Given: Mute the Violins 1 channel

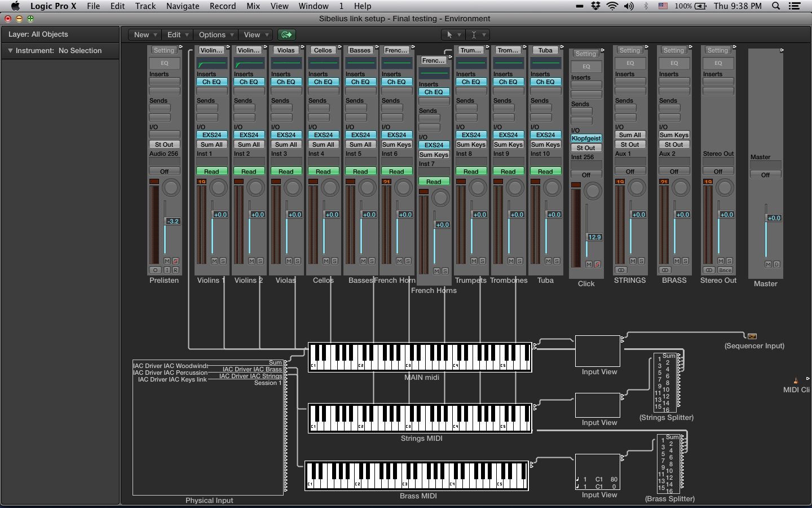Looking at the screenshot, I should (x=214, y=261).
